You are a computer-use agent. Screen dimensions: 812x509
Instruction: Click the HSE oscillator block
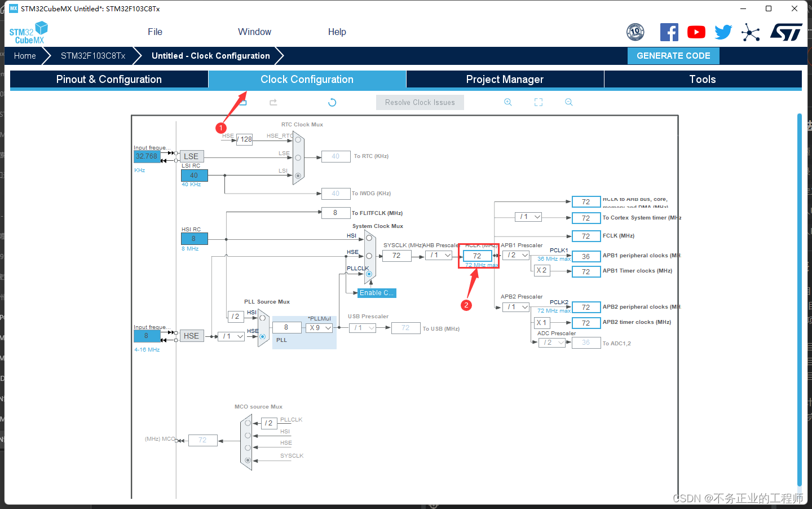point(192,336)
